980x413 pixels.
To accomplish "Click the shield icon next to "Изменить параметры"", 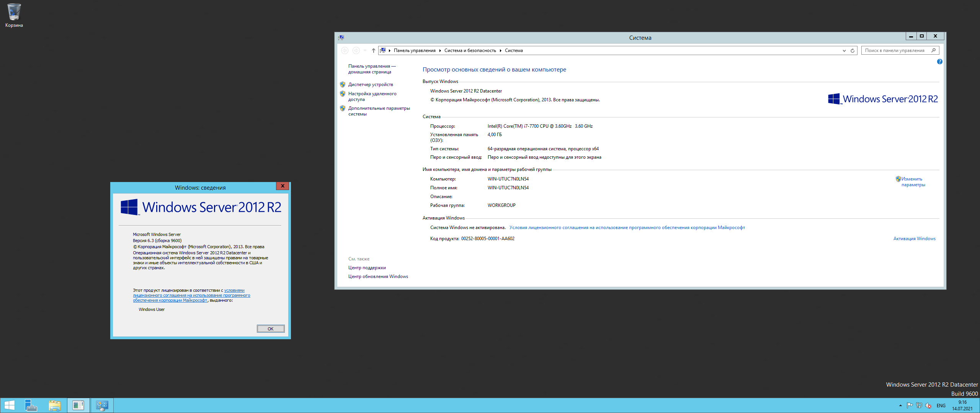I will click(898, 179).
